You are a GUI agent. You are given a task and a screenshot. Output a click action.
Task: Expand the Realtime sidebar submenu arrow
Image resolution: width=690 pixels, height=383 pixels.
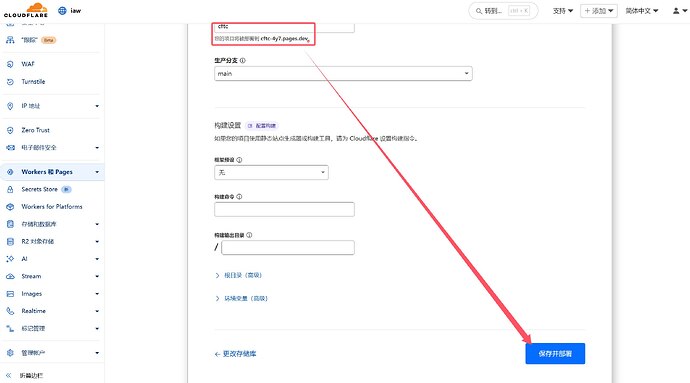coord(97,311)
